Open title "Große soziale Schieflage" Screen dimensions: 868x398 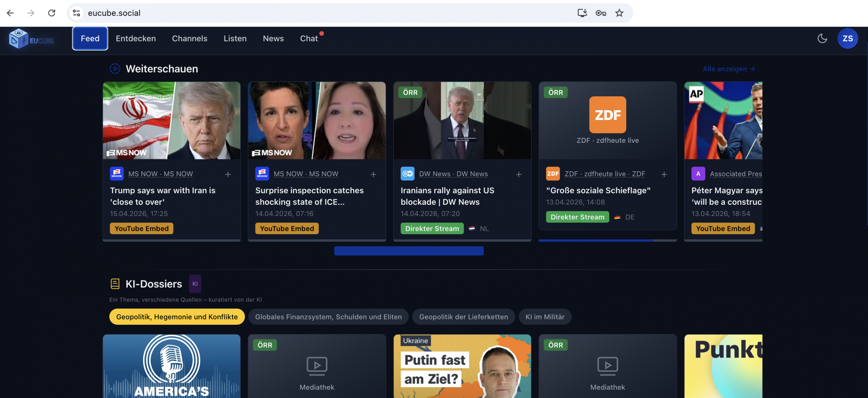pos(598,191)
